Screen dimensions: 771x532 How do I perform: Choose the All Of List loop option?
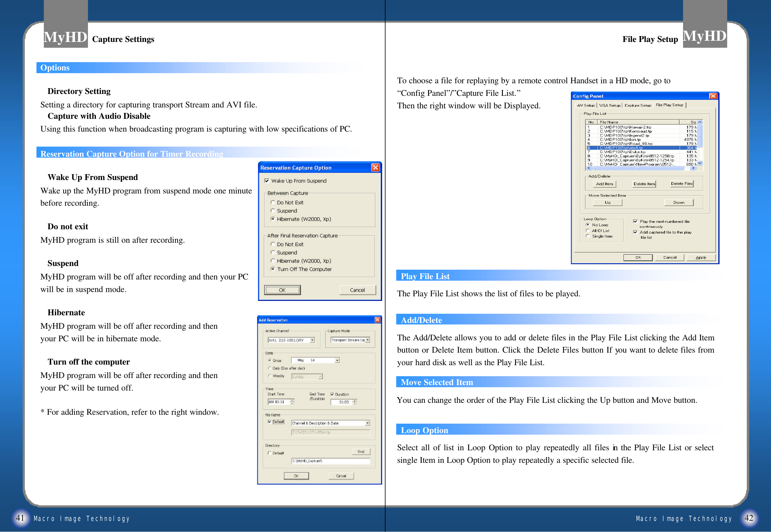click(588, 230)
